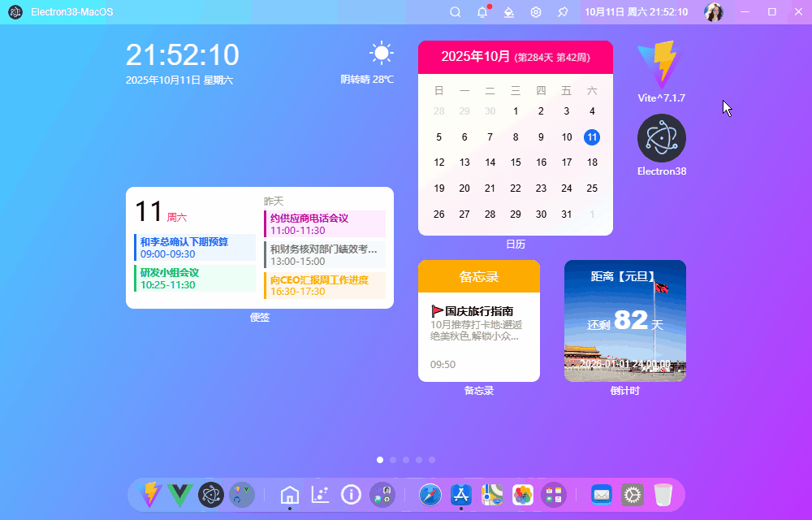Open the Trash in the dock
The width and height of the screenshot is (812, 520).
tap(663, 495)
